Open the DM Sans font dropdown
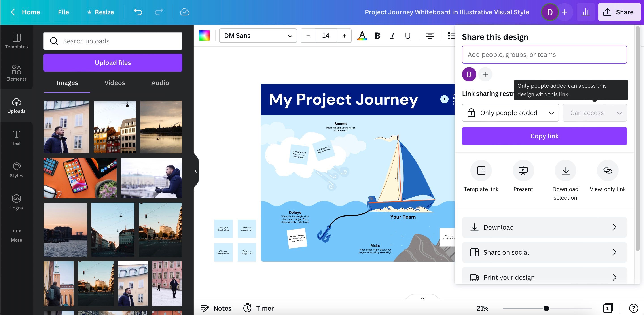The width and height of the screenshot is (644, 315). pyautogui.click(x=258, y=36)
